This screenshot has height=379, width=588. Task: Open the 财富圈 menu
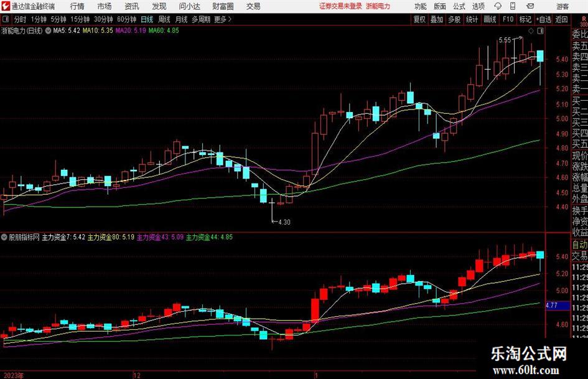point(223,6)
